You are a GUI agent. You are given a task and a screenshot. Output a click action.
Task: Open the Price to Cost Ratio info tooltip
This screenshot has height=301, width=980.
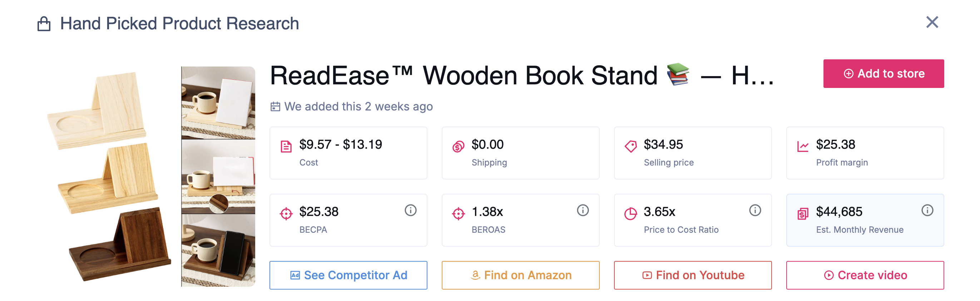coord(755,210)
